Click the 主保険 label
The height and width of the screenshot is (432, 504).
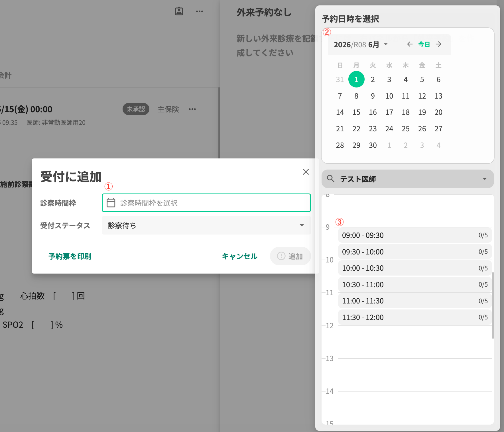click(168, 109)
